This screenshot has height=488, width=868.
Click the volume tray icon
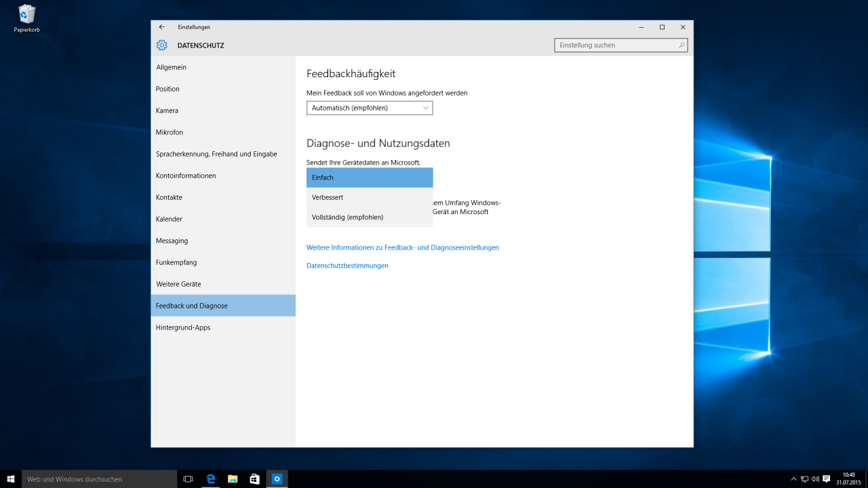tap(815, 479)
